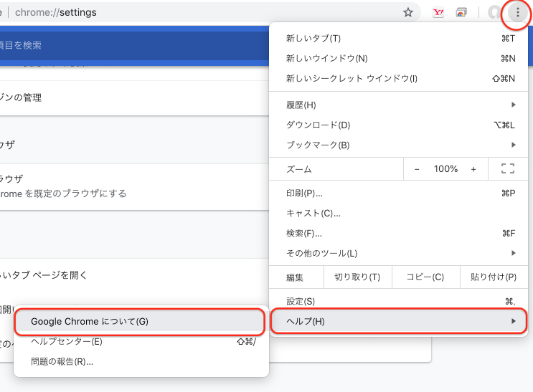Click 切り取り(T) in the edit row

[357, 277]
